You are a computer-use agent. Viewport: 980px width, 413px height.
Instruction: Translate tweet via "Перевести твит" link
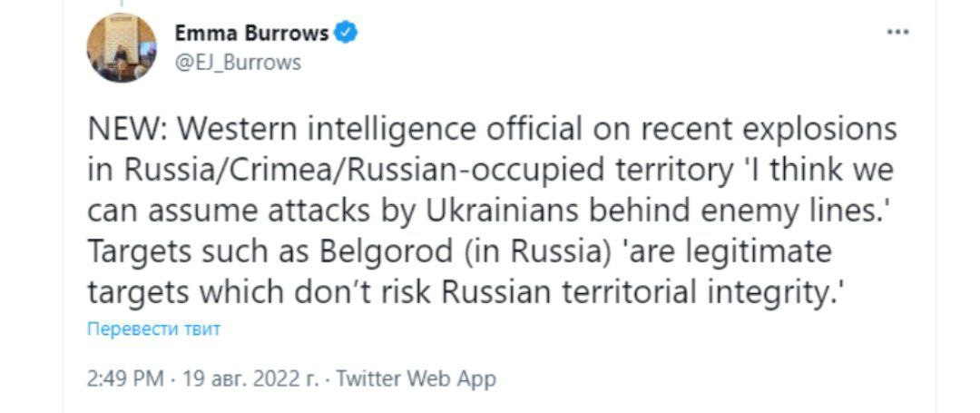point(152,329)
